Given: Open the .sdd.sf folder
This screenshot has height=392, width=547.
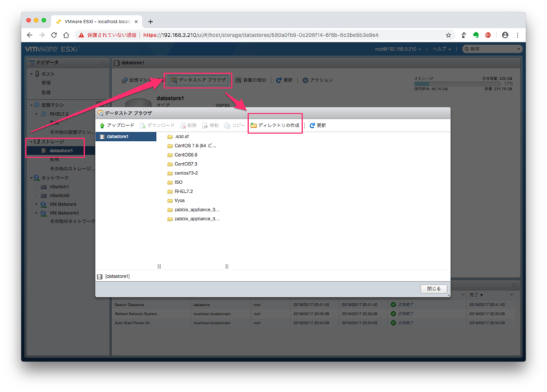Looking at the screenshot, I should pos(178,137).
